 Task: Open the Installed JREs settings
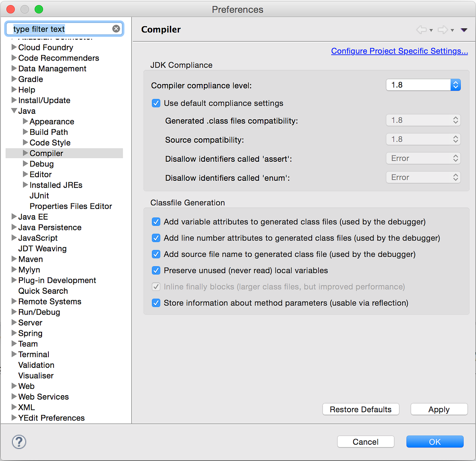tap(56, 185)
